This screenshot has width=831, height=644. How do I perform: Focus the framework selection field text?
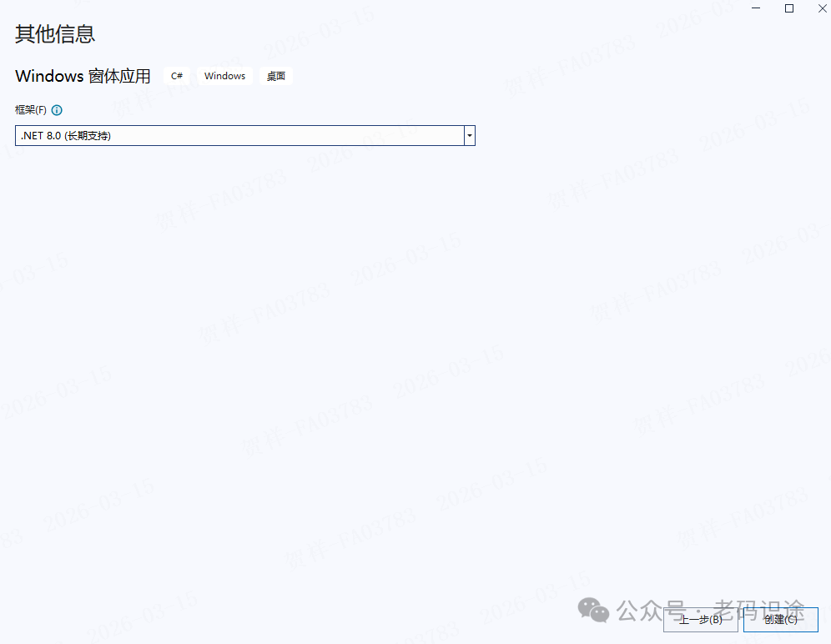point(67,135)
